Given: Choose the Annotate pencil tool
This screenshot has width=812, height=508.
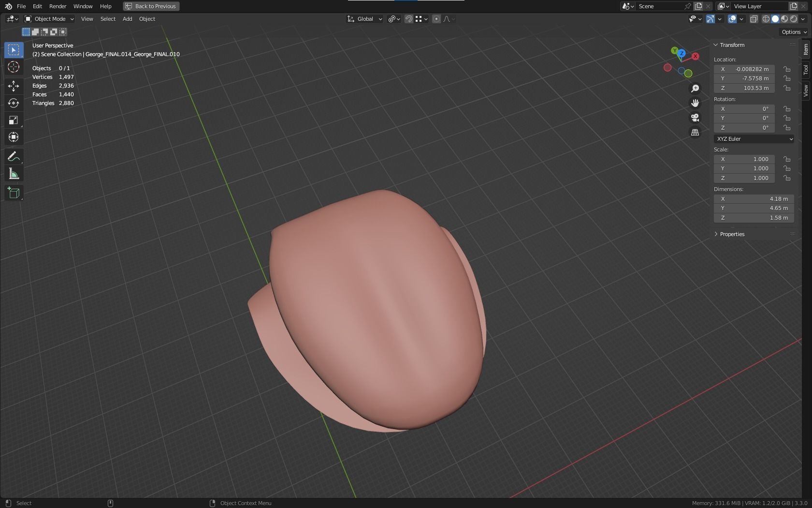Looking at the screenshot, I should pyautogui.click(x=14, y=156).
